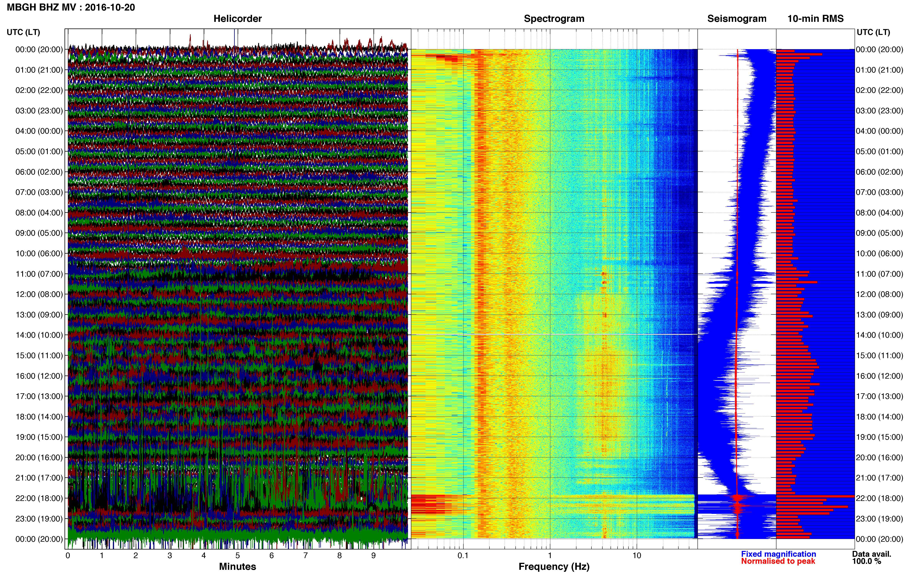Click the right time label '11:00 (07:00)'
Screen dimensions: 924x578
pyautogui.click(x=879, y=274)
